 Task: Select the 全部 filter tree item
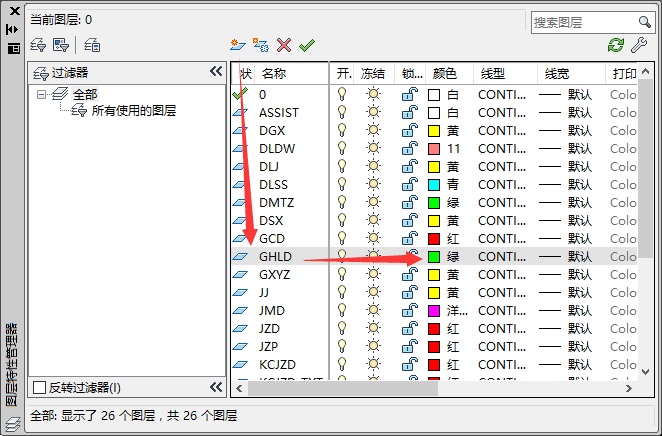click(84, 94)
